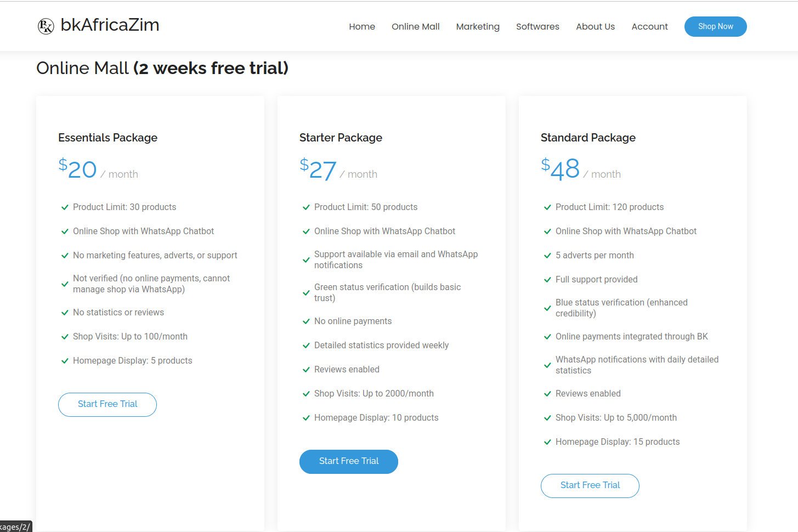Click checkmark beside 'Homepage Display: 15 products'
Viewport: 798px width, 532px height.
click(x=547, y=442)
